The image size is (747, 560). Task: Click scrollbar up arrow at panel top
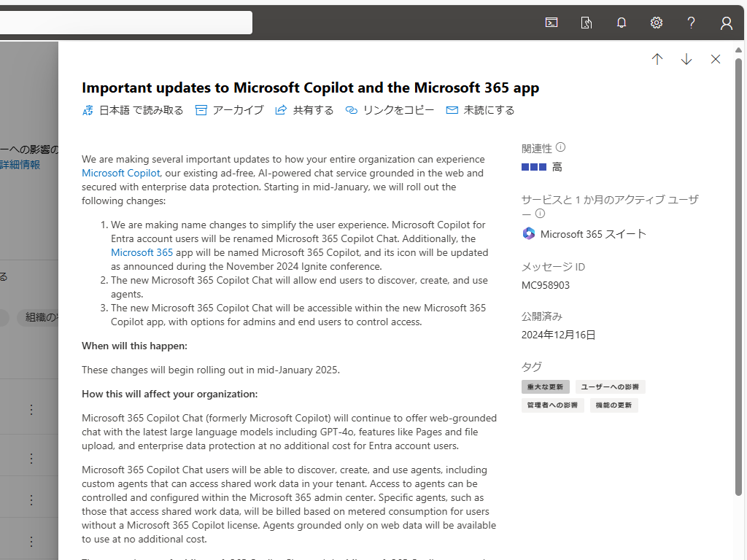(738, 50)
